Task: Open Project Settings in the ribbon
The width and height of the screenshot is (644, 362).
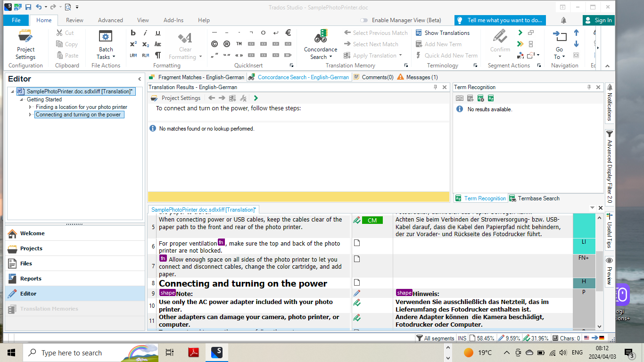Action: [25, 44]
